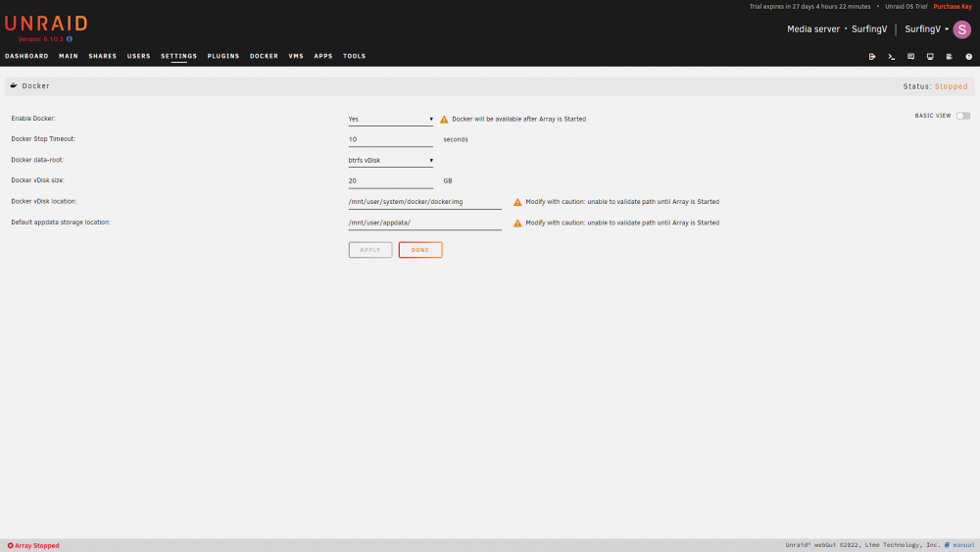Click the pink S user avatar

(962, 29)
